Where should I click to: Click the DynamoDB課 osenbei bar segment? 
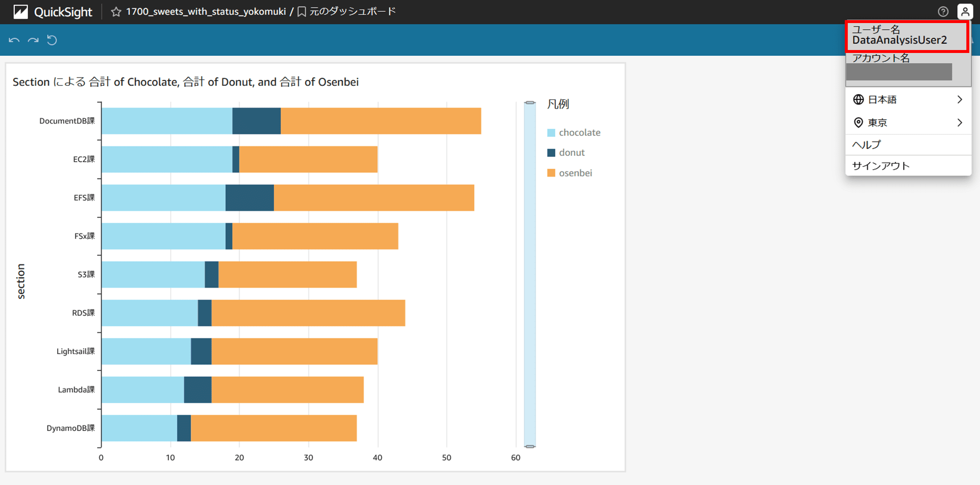(274, 428)
